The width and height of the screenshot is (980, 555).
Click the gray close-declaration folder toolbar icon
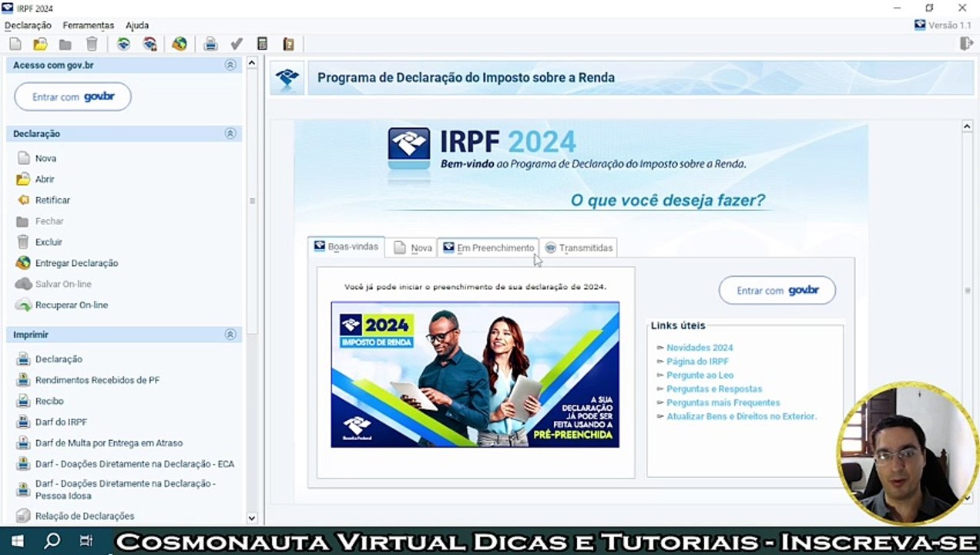tap(65, 44)
